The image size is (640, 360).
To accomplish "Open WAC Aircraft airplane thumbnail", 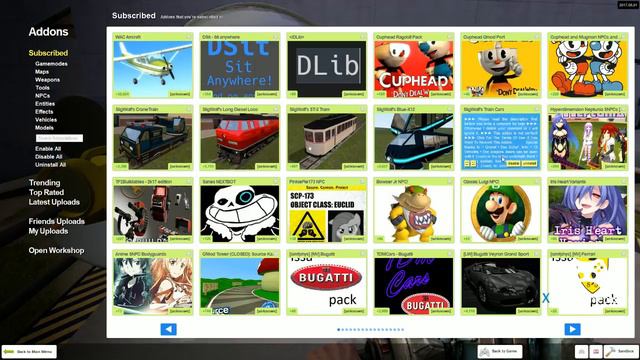I will [x=153, y=69].
